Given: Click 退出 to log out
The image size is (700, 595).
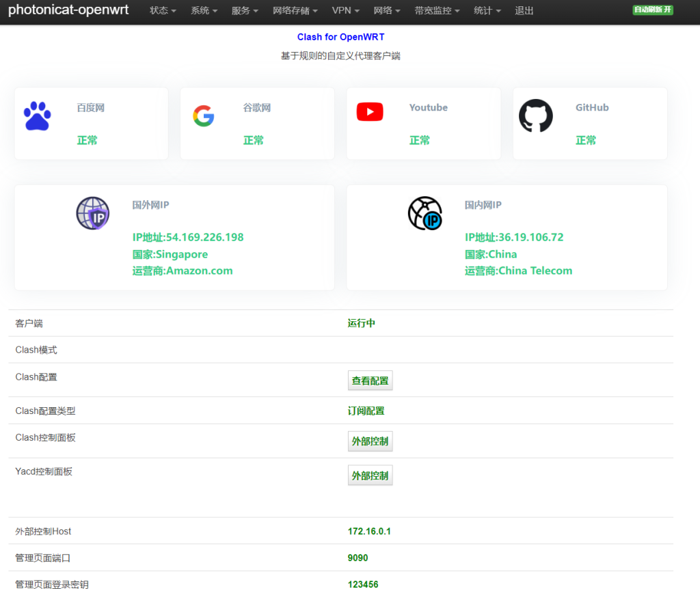Looking at the screenshot, I should [x=524, y=11].
